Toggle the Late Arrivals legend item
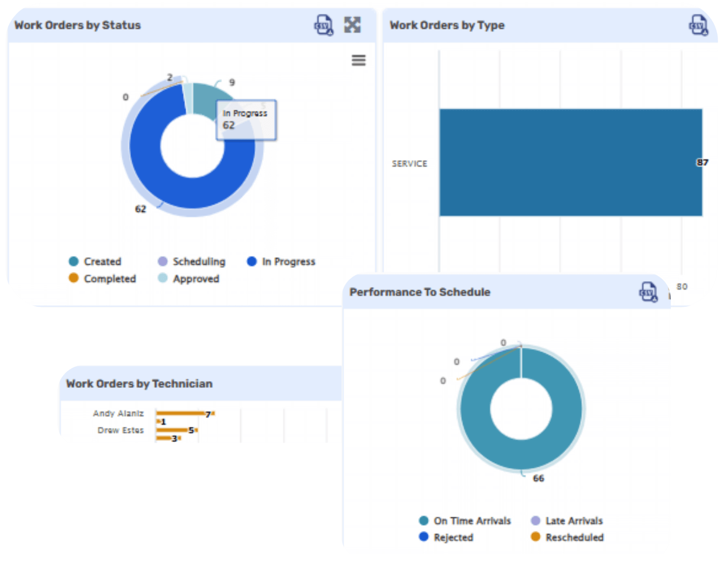 click(x=567, y=521)
